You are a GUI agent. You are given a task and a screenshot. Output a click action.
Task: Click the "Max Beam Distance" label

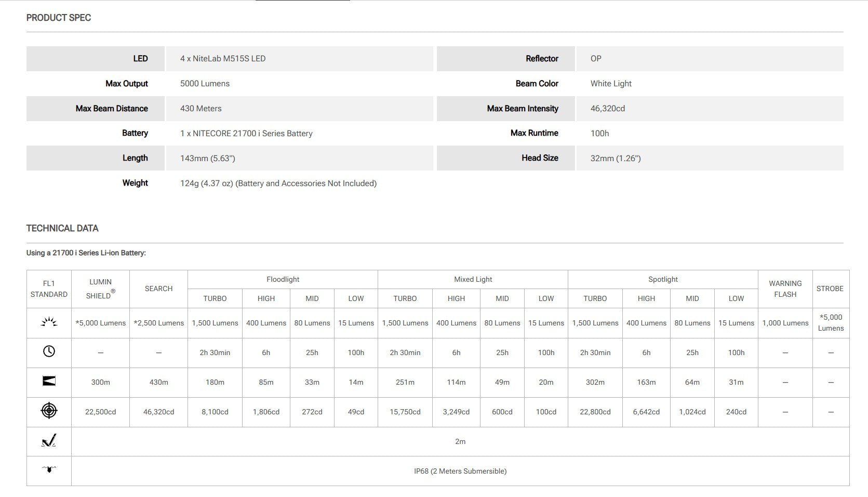(112, 109)
